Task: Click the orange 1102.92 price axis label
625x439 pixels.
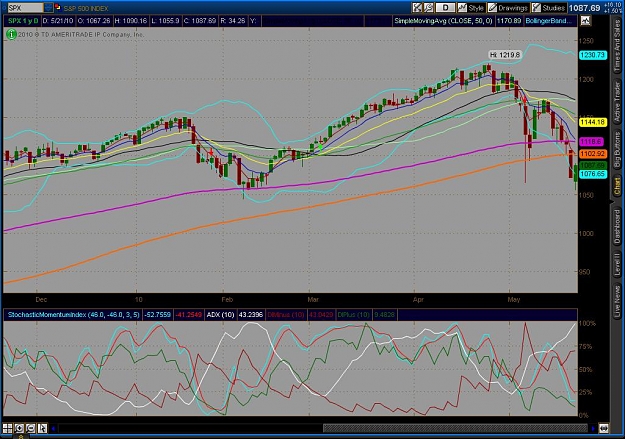Action: click(x=593, y=154)
